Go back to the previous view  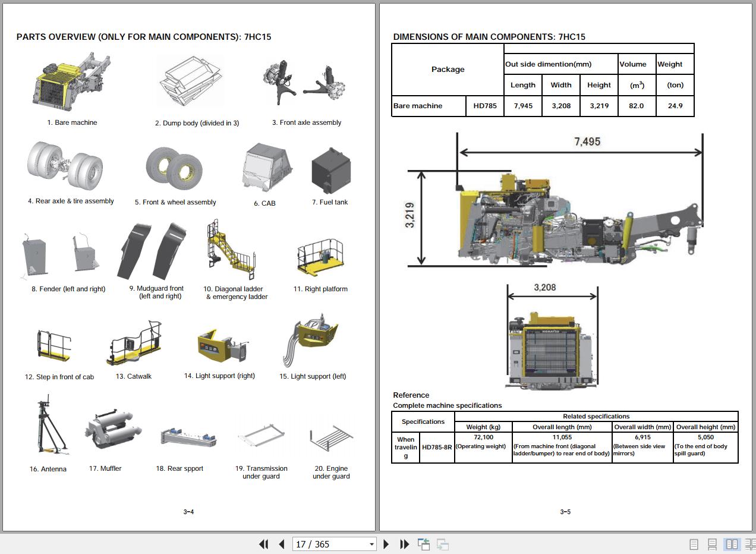coord(424,544)
